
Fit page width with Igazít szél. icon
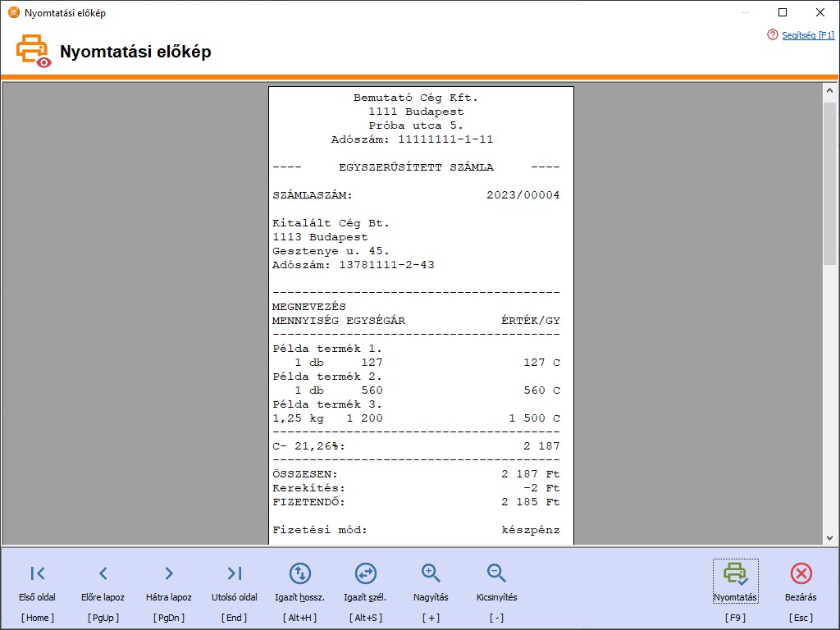click(x=365, y=573)
